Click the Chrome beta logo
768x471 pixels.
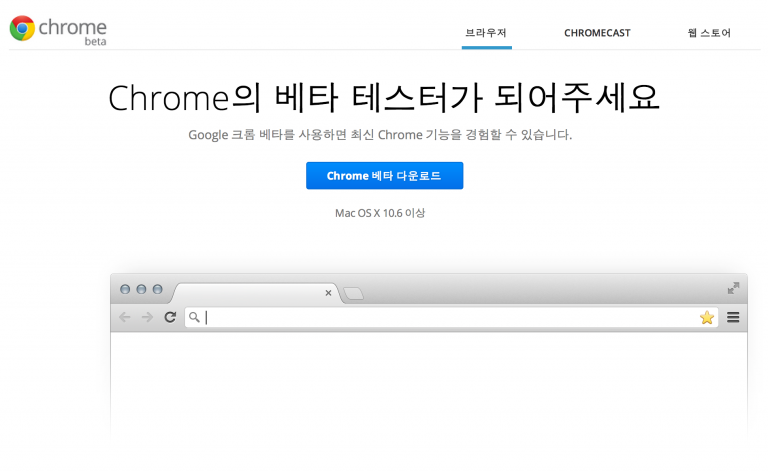pyautogui.click(x=58, y=29)
